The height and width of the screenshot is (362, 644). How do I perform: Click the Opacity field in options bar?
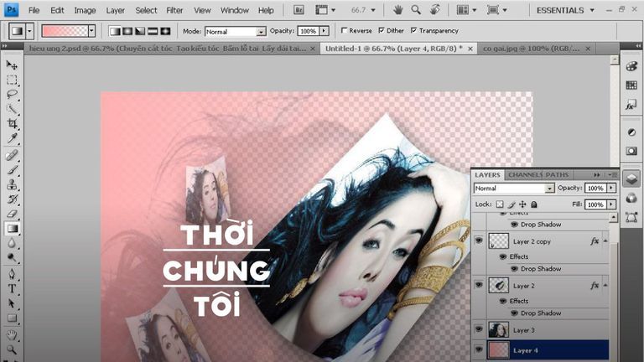(309, 31)
